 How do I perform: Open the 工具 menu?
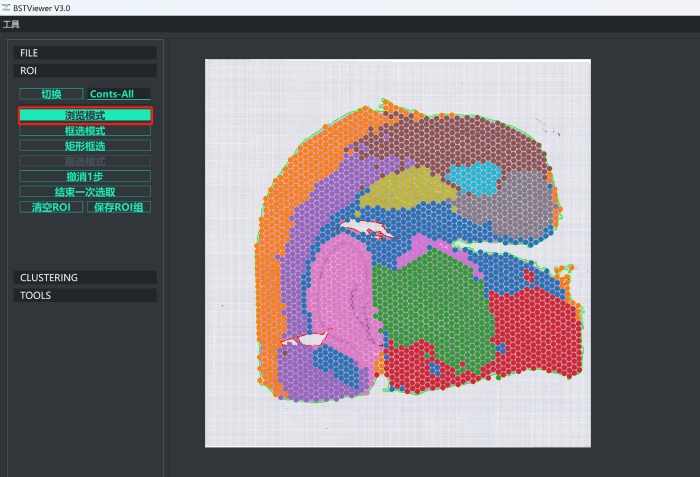tap(11, 23)
